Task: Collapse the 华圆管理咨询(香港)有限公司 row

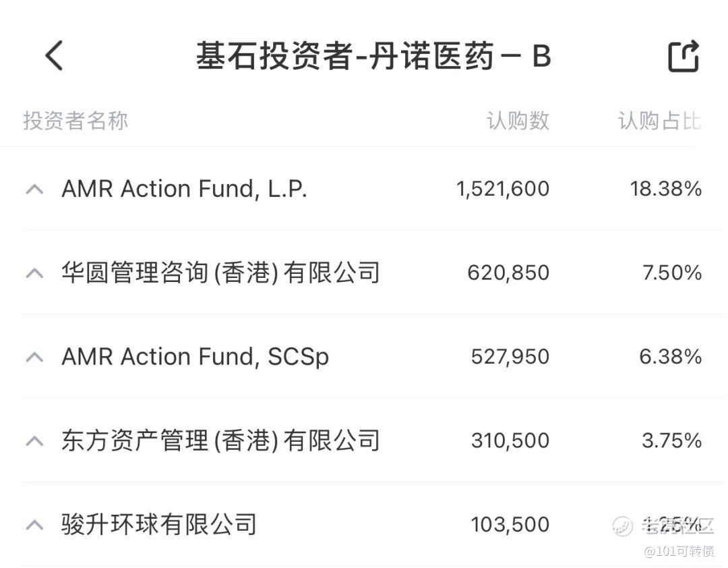Action: point(34,273)
